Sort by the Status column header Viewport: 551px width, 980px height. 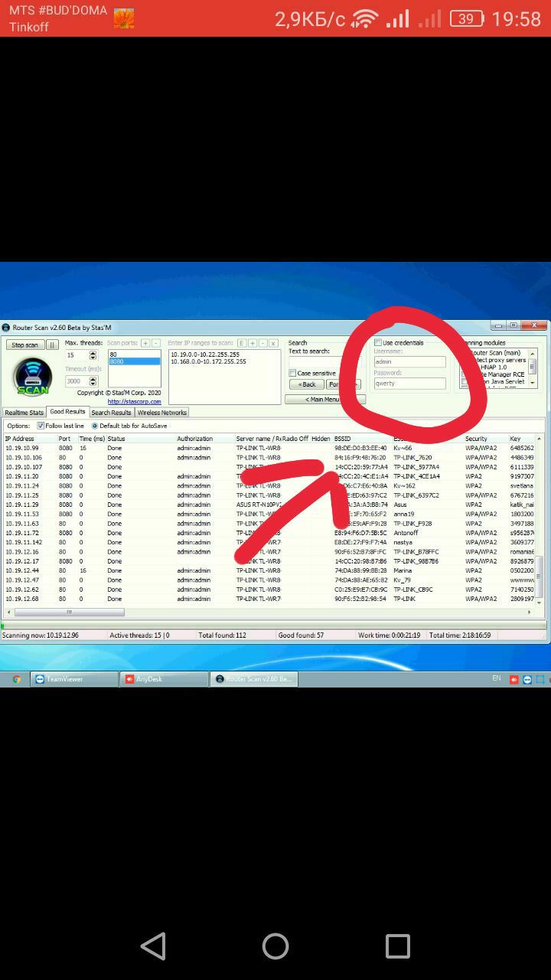pyautogui.click(x=140, y=439)
